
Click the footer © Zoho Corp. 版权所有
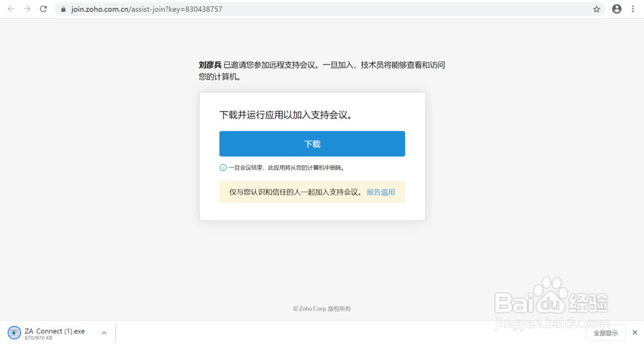click(322, 309)
